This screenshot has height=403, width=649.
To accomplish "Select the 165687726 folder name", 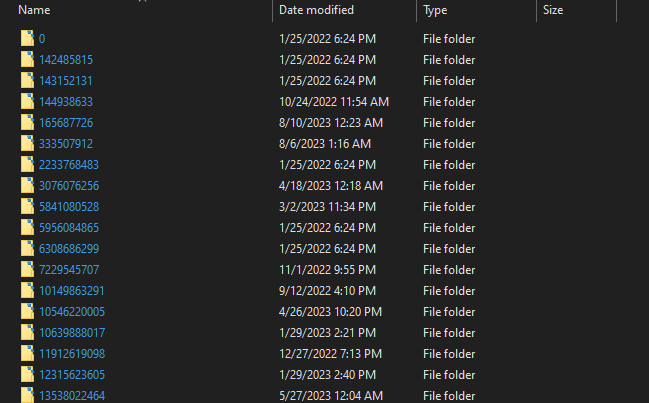I will [x=66, y=123].
